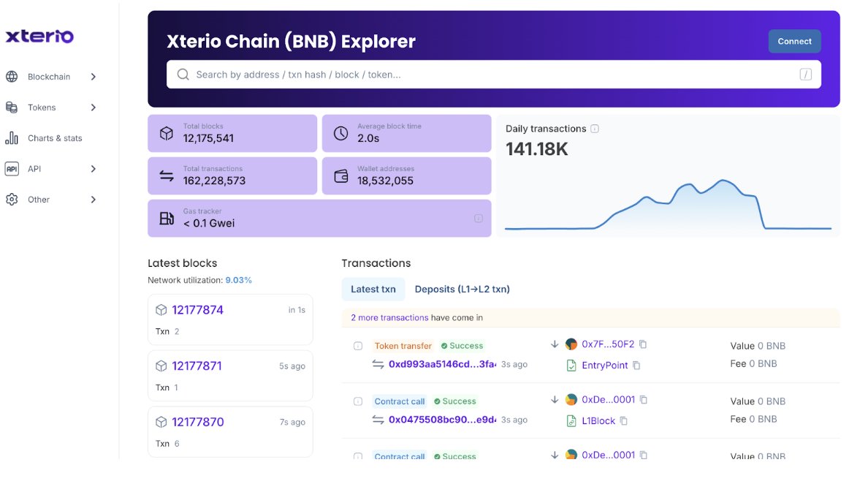This screenshot has height=484, width=868.
Task: Switch to Deposits (L1→L2 txn) tab
Action: click(462, 289)
